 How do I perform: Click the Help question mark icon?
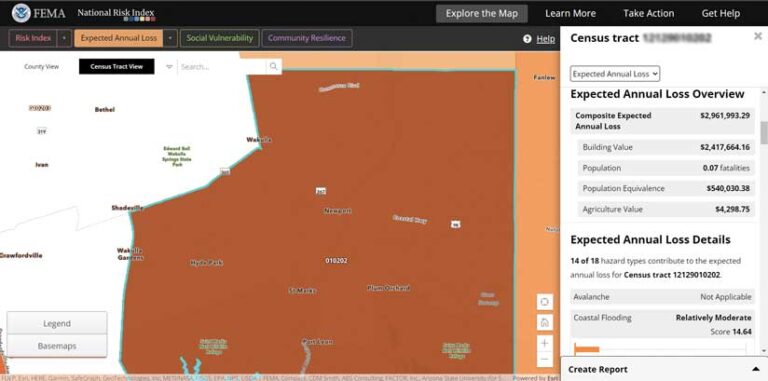pyautogui.click(x=527, y=39)
